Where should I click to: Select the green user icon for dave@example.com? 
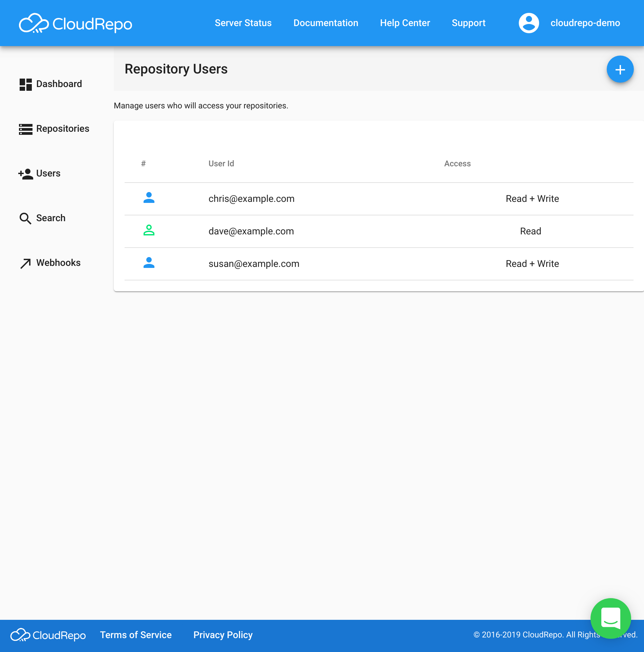[x=149, y=230]
